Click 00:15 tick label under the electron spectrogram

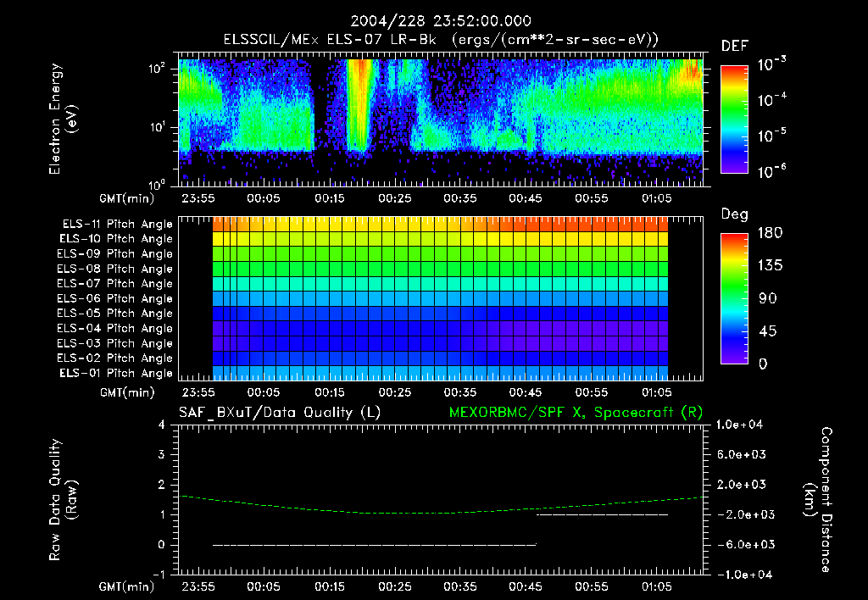click(x=330, y=198)
